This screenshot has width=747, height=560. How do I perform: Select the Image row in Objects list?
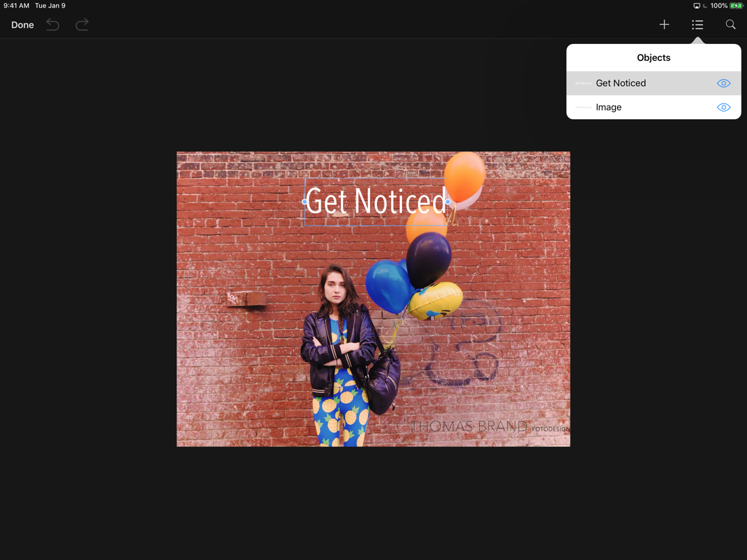click(654, 107)
